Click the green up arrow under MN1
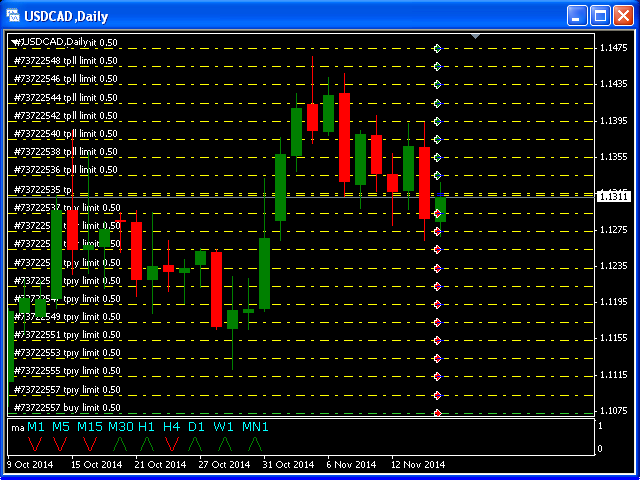 254,443
